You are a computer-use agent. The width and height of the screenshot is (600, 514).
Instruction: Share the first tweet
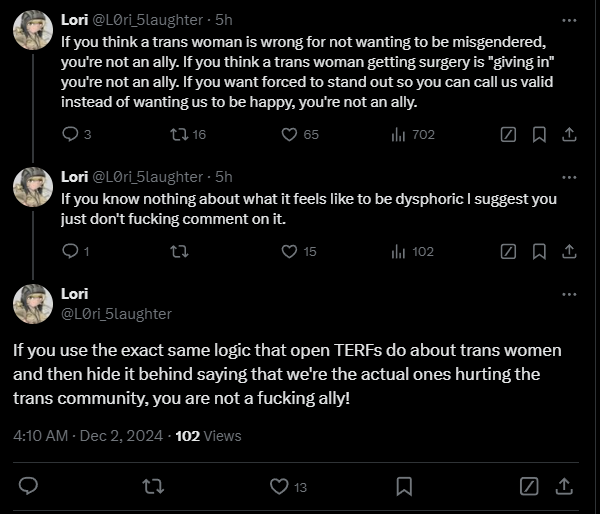point(569,134)
